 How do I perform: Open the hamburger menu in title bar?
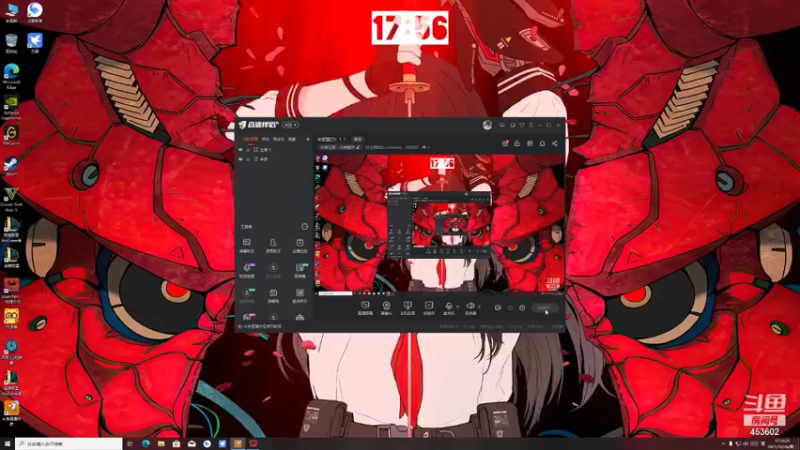pyautogui.click(x=531, y=125)
